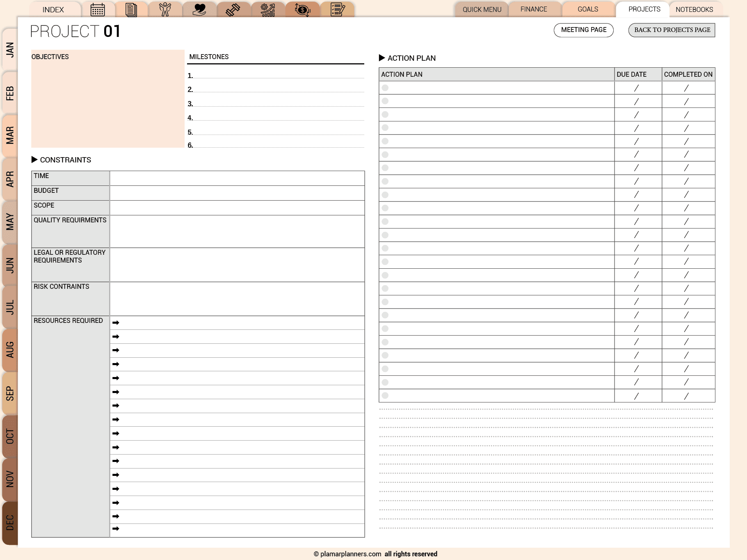Click BACK TO PROJECTS PAGE button
This screenshot has height=560, width=747.
pos(672,30)
